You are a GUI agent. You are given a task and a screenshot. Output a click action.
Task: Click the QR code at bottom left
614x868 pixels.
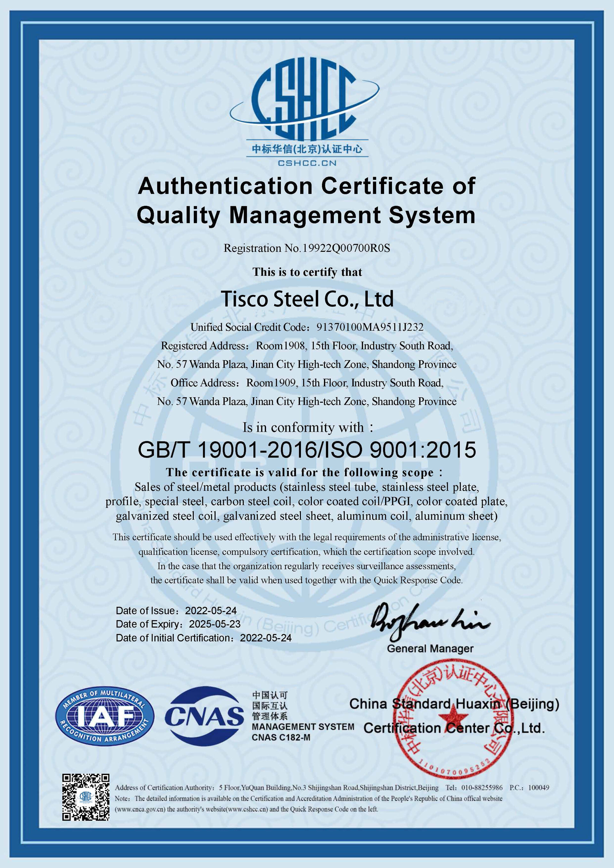86,798
